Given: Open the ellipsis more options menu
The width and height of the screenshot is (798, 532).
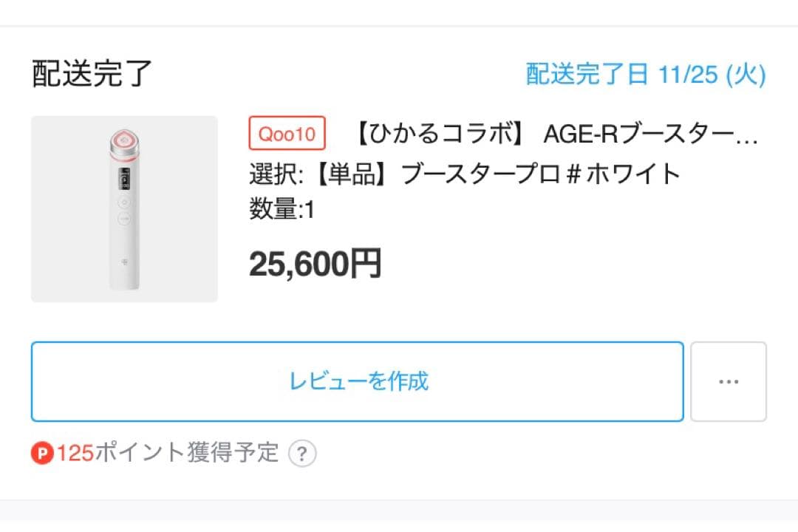Looking at the screenshot, I should 729,381.
